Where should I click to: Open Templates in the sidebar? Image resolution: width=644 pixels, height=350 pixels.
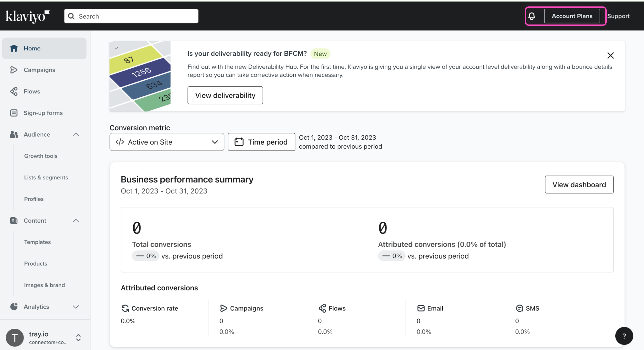coord(37,242)
